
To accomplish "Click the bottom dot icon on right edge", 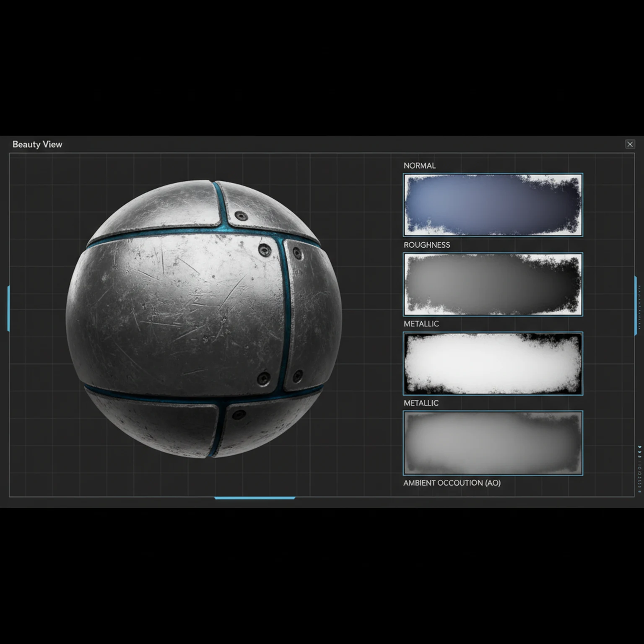I will [x=639, y=490].
